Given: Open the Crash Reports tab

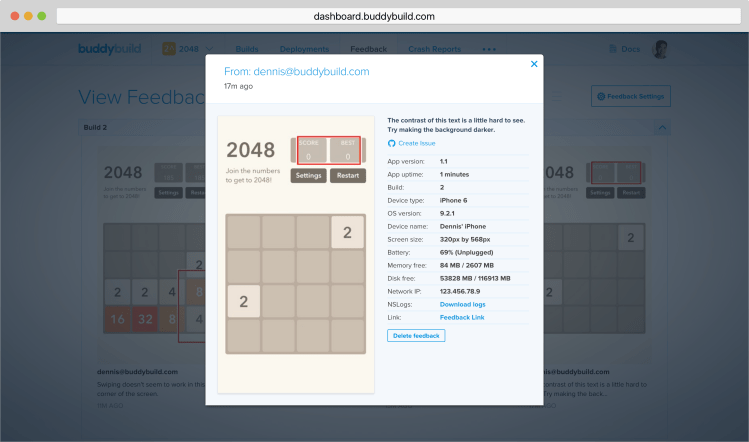Looking at the screenshot, I should point(434,49).
